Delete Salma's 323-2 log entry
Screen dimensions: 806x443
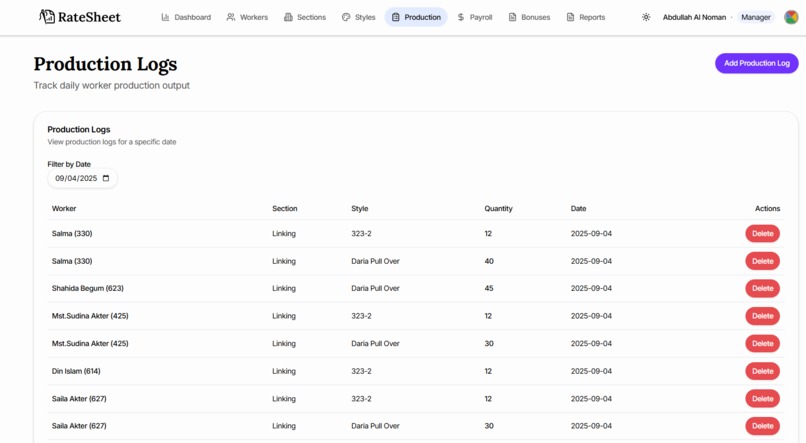[x=762, y=233]
